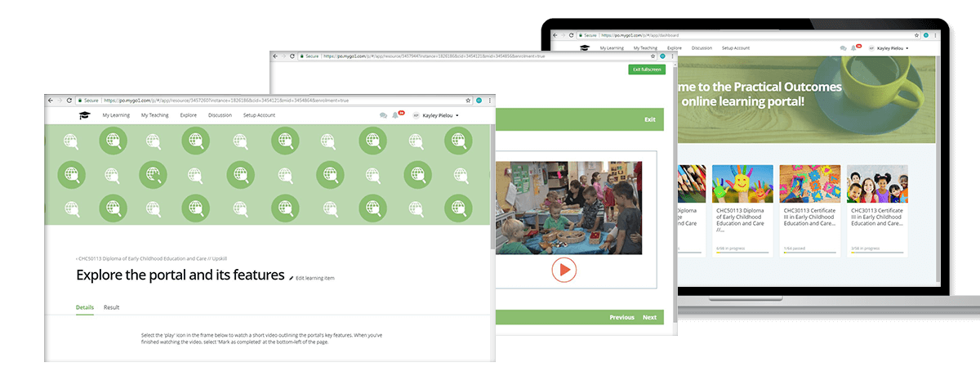Reload the page in the front-left lesson window

pyautogui.click(x=69, y=100)
